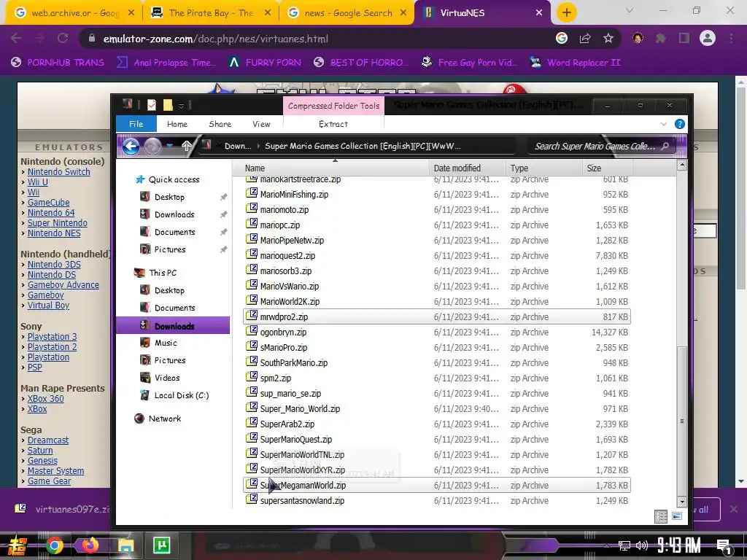This screenshot has width=747, height=560.
Task: Open XBox 360 link
Action: [45, 399]
